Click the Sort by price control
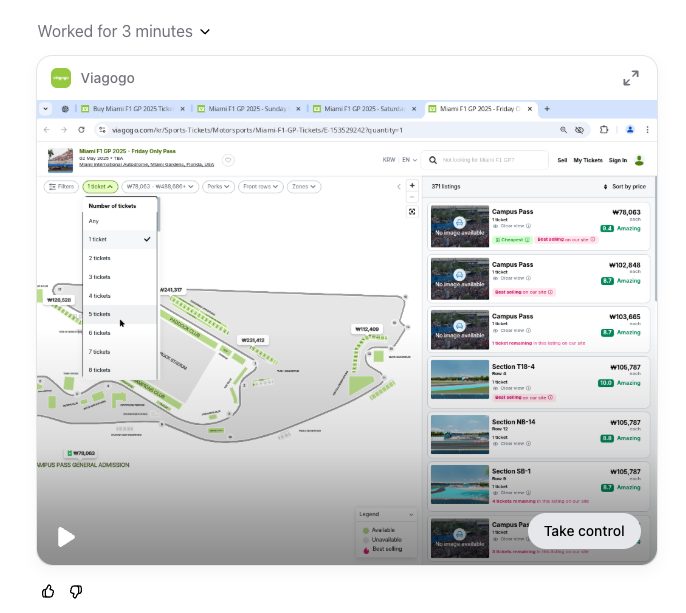686x613 pixels. coord(624,187)
